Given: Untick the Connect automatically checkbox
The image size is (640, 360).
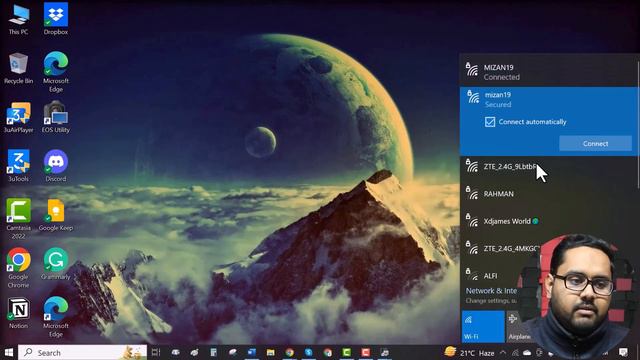Looking at the screenshot, I should point(490,122).
